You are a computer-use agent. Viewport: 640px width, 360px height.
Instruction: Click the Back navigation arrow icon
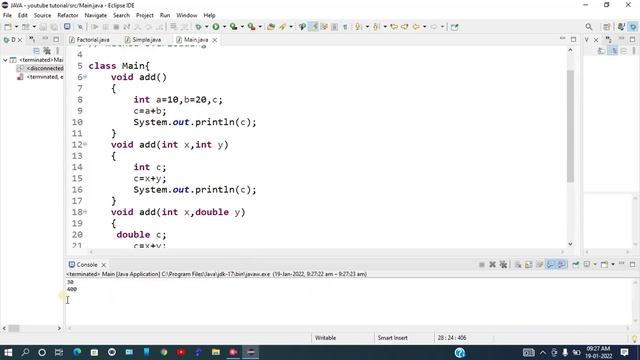click(x=416, y=27)
